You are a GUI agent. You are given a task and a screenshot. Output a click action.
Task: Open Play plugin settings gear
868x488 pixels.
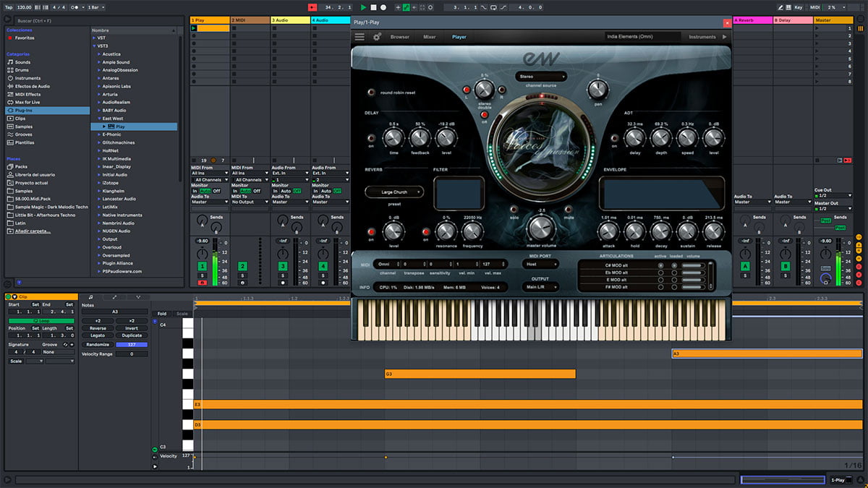pyautogui.click(x=377, y=37)
